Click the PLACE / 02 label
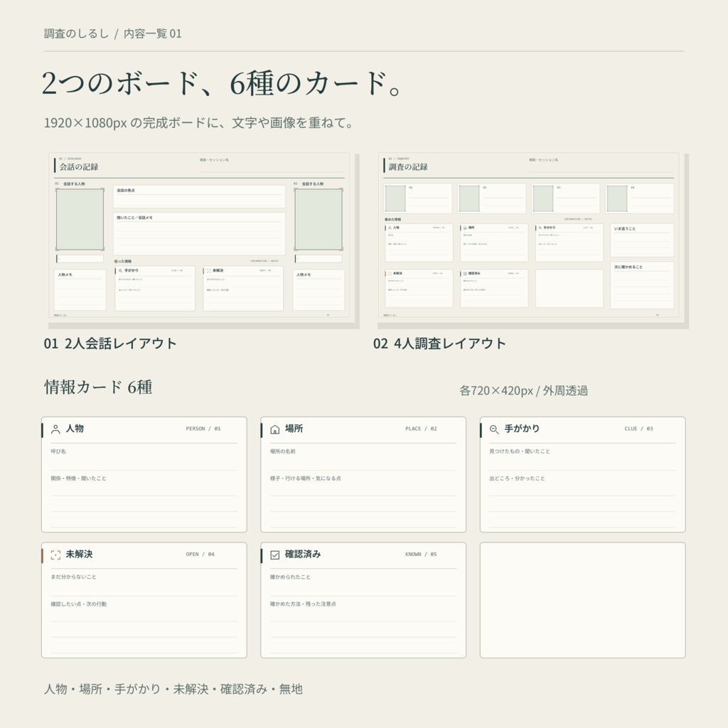Image resolution: width=728 pixels, height=728 pixels. click(421, 429)
